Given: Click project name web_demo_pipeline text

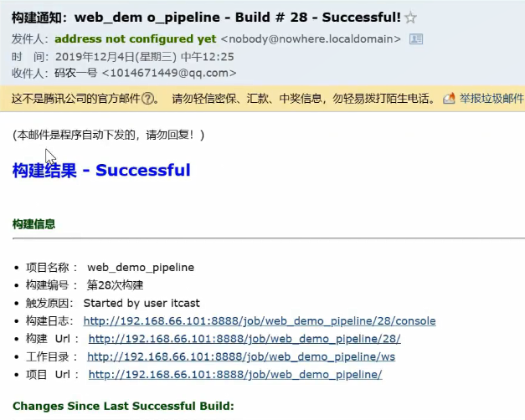Looking at the screenshot, I should click(141, 268).
